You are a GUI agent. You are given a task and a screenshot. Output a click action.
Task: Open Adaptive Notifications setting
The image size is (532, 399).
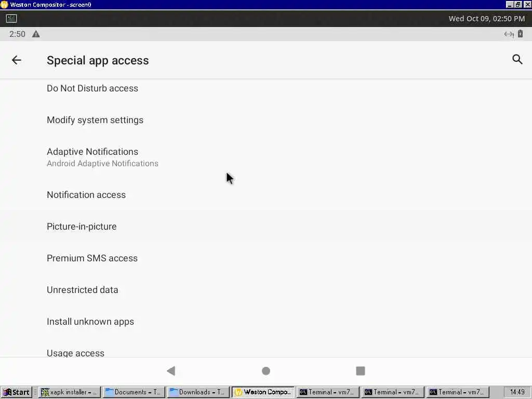click(266, 157)
